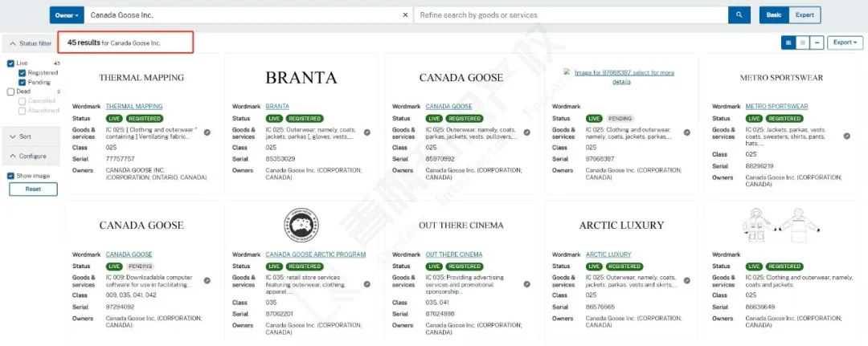Uncheck the Pending filter checkbox

[22, 83]
